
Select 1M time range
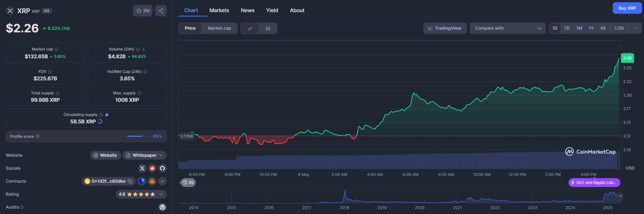pos(579,28)
